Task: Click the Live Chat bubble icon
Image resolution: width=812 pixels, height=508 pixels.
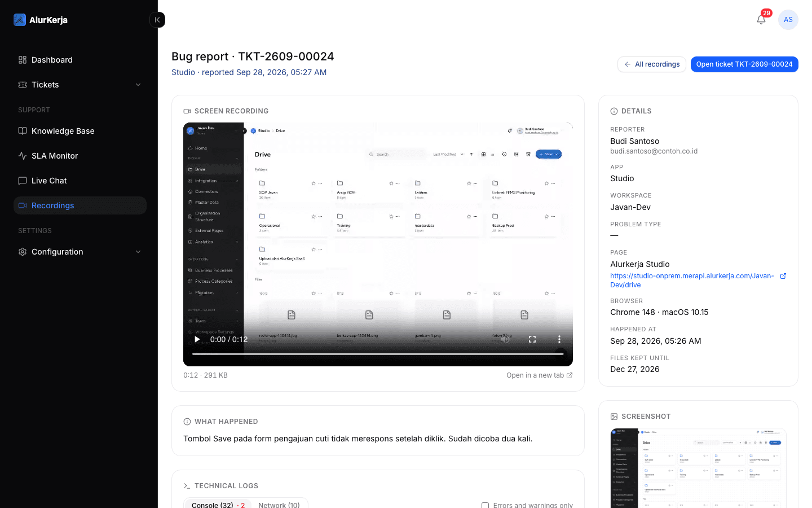Action: (x=23, y=181)
